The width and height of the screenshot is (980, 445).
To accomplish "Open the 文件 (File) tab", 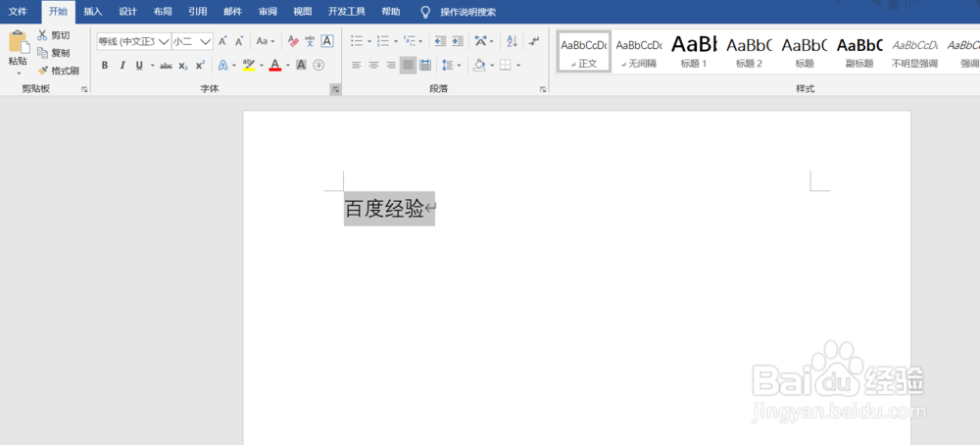I will point(18,11).
